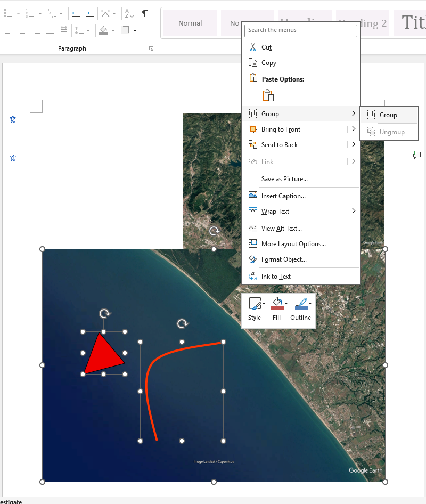Click the upper accessibility anchor icon in left margin

[13, 119]
